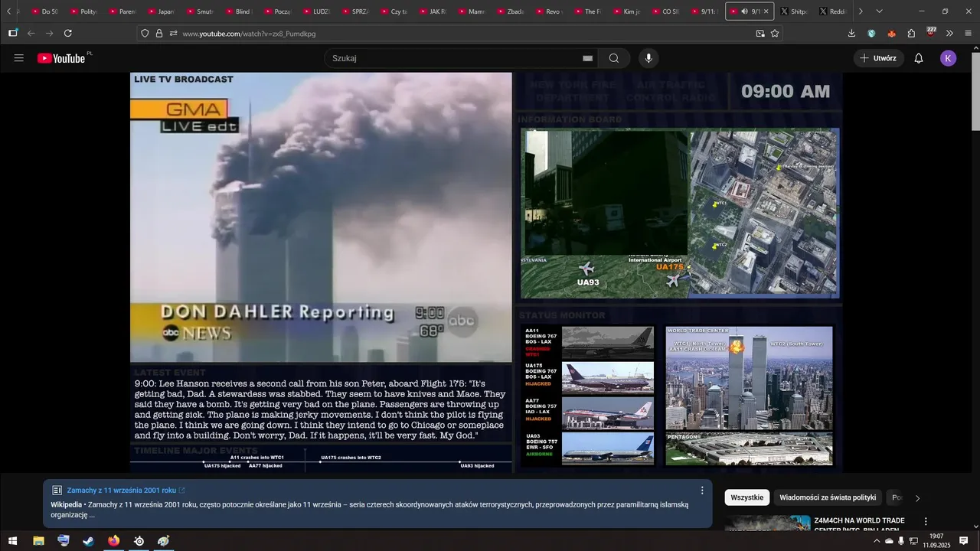This screenshot has width=980, height=551.
Task: Click the tracking protection shield icon
Action: [145, 34]
